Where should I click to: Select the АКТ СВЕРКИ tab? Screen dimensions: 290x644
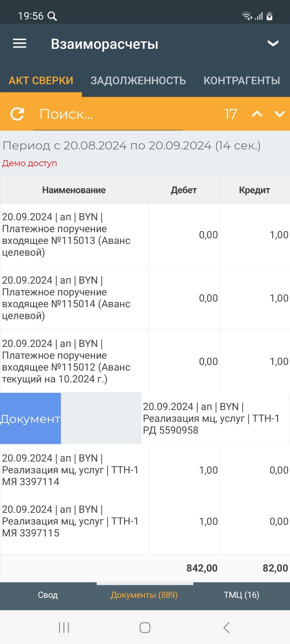(41, 80)
